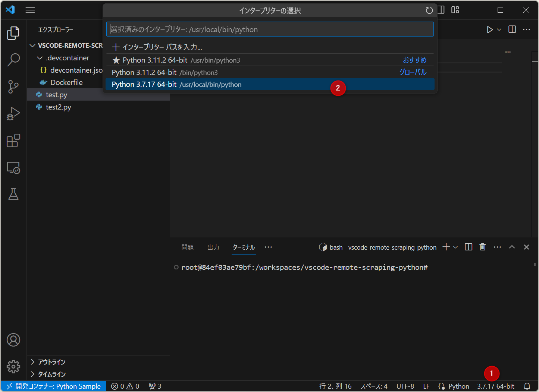Open the Remote Explorer view
Viewport: 539px width, 392px height.
click(13, 168)
